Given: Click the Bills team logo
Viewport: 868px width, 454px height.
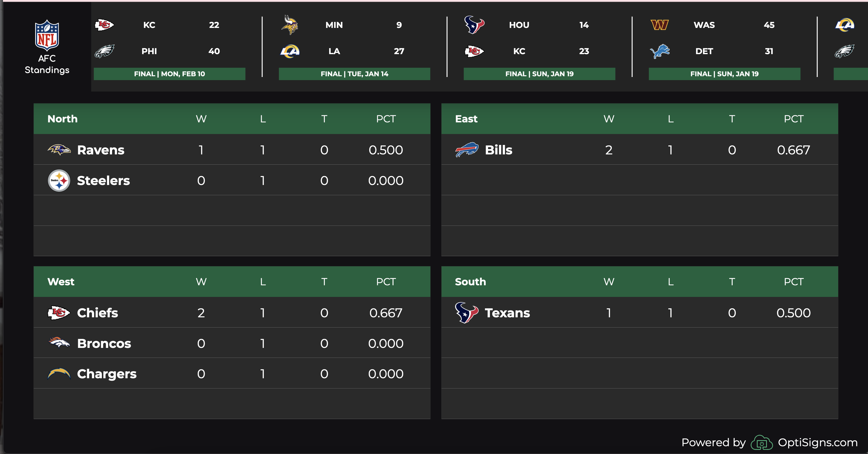Looking at the screenshot, I should click(467, 150).
